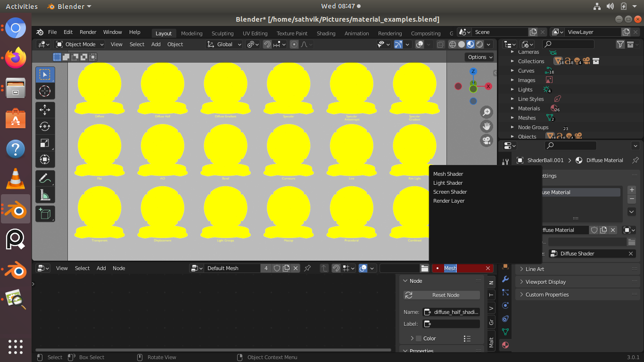Screen dimensions: 644x362
Task: Open the Physics Properties tab
Action: click(505, 305)
